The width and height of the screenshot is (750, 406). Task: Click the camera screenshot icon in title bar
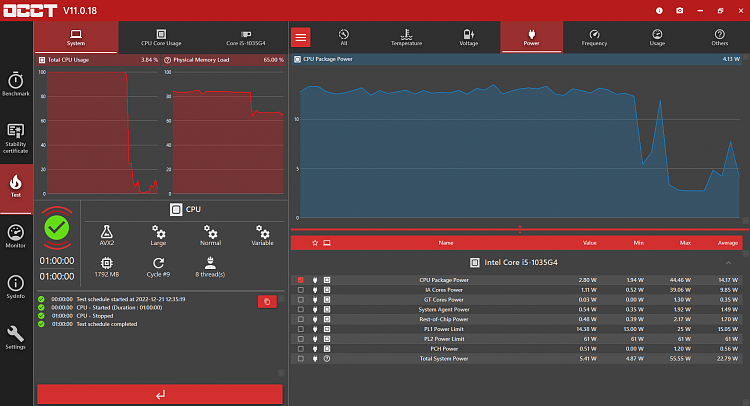click(x=679, y=11)
